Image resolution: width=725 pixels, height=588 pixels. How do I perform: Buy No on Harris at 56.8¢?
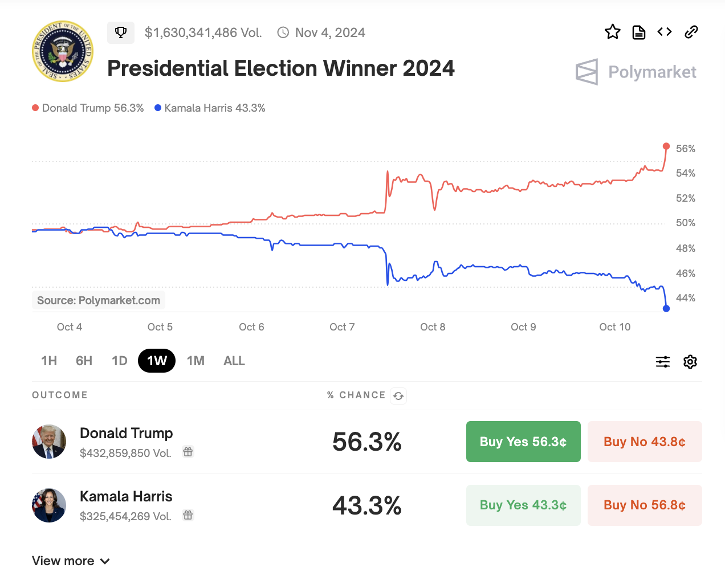tap(645, 505)
